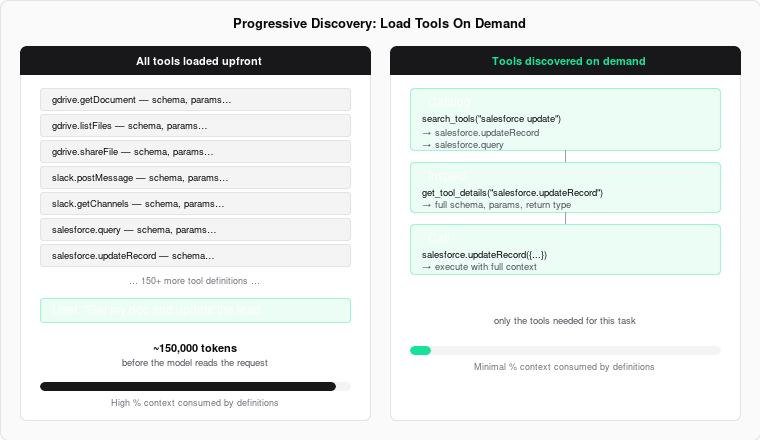Click 'High % context consumed by definitions' caption

194,403
